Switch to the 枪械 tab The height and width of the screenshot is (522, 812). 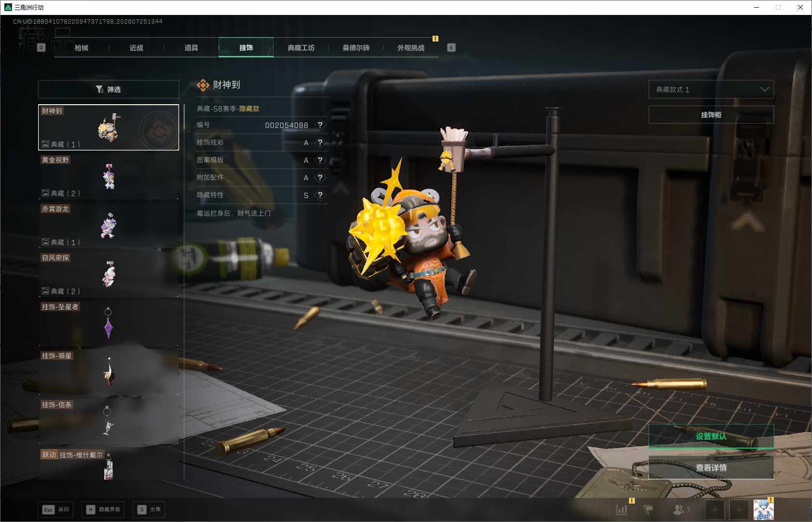pyautogui.click(x=82, y=48)
